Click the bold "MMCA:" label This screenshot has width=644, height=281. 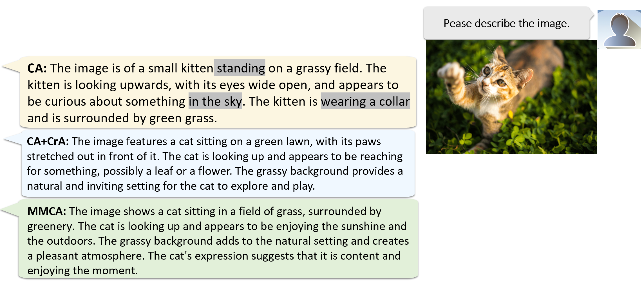pos(46,211)
